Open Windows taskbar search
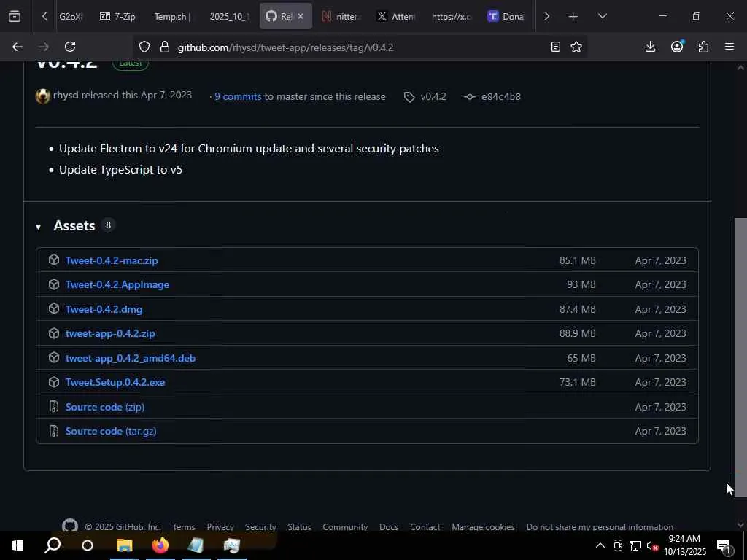The width and height of the screenshot is (747, 560). pyautogui.click(x=53, y=545)
